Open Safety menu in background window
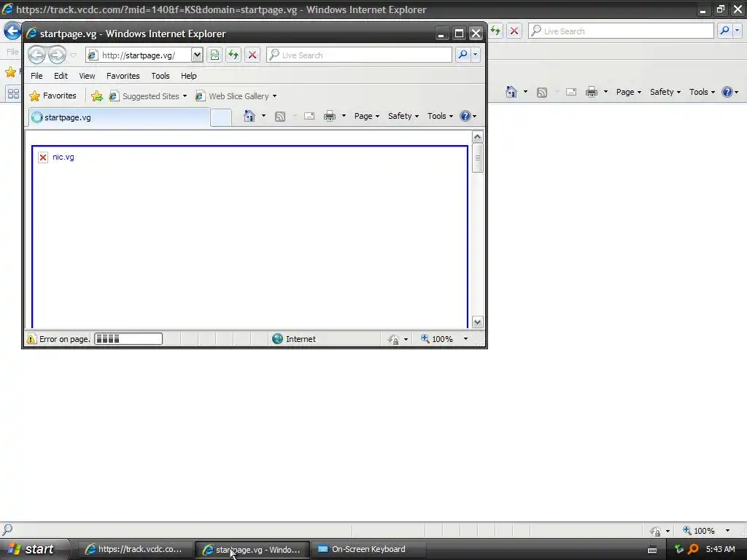Image resolution: width=747 pixels, height=560 pixels. [x=665, y=92]
